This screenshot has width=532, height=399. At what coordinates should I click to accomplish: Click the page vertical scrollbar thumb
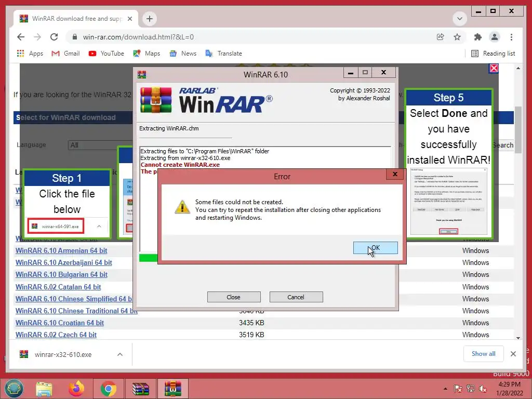coord(518,130)
